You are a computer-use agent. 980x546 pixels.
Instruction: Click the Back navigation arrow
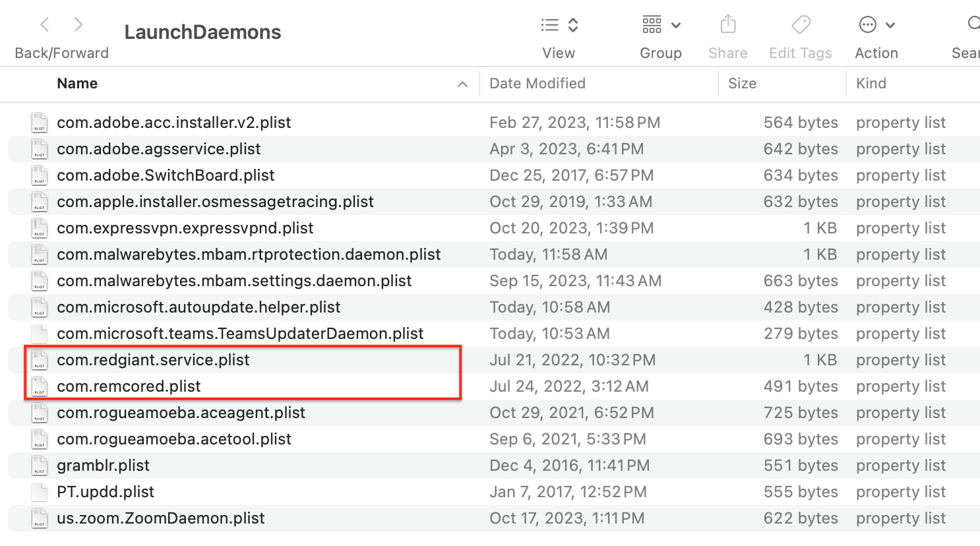pyautogui.click(x=45, y=25)
